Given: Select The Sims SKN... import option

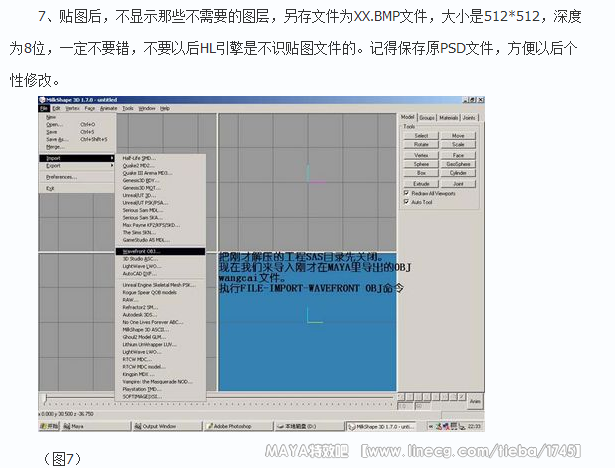Looking at the screenshot, I should [x=160, y=233].
